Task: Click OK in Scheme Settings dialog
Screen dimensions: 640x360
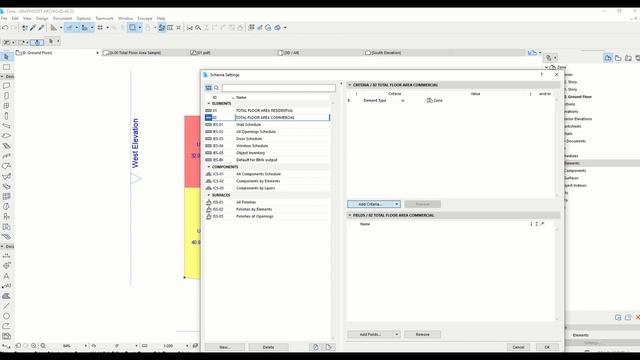Action: click(x=547, y=347)
